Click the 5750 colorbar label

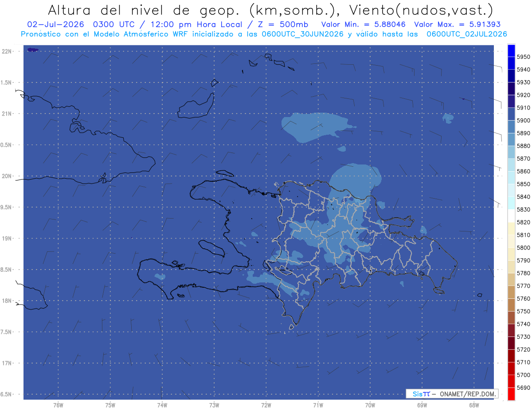(523, 311)
